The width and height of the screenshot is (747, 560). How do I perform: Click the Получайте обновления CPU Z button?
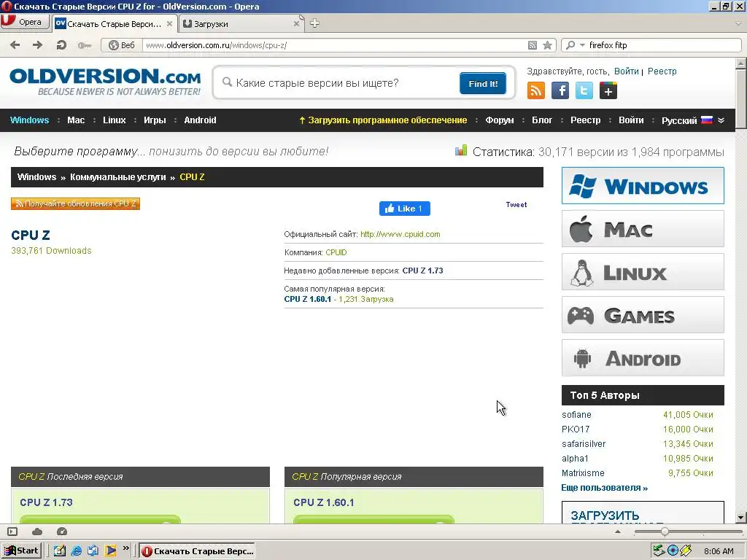[x=75, y=203]
